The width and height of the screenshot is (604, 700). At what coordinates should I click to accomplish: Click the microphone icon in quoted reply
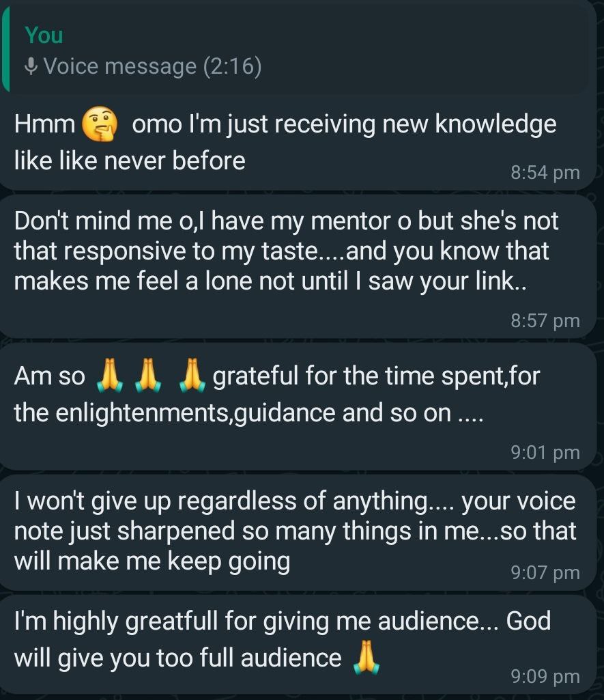tap(31, 66)
